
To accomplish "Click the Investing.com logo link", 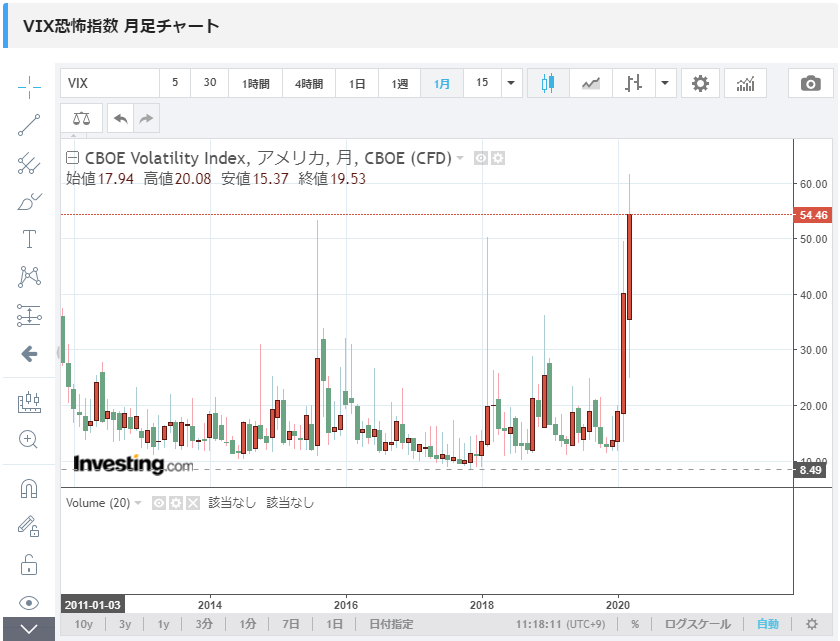I will point(133,464).
